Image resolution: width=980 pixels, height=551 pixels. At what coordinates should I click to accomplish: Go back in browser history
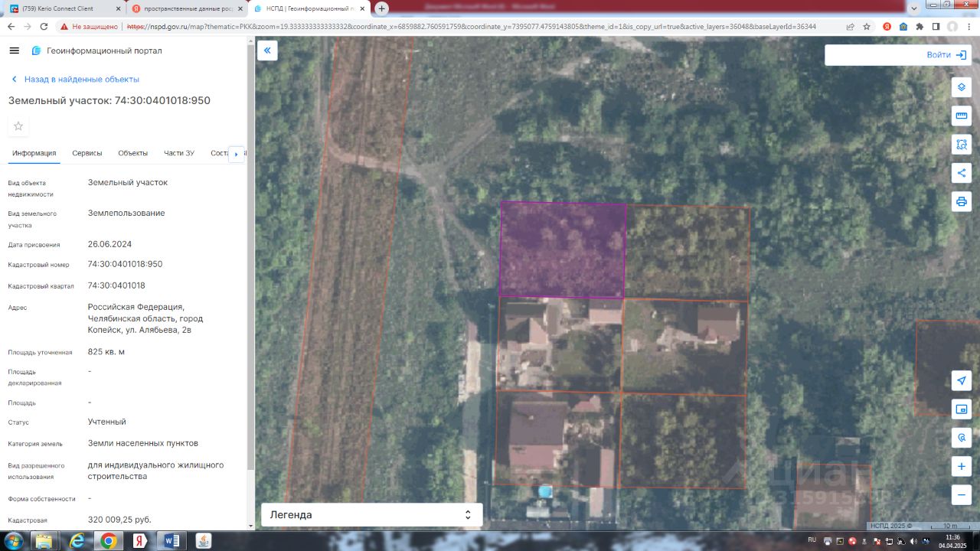click(11, 26)
